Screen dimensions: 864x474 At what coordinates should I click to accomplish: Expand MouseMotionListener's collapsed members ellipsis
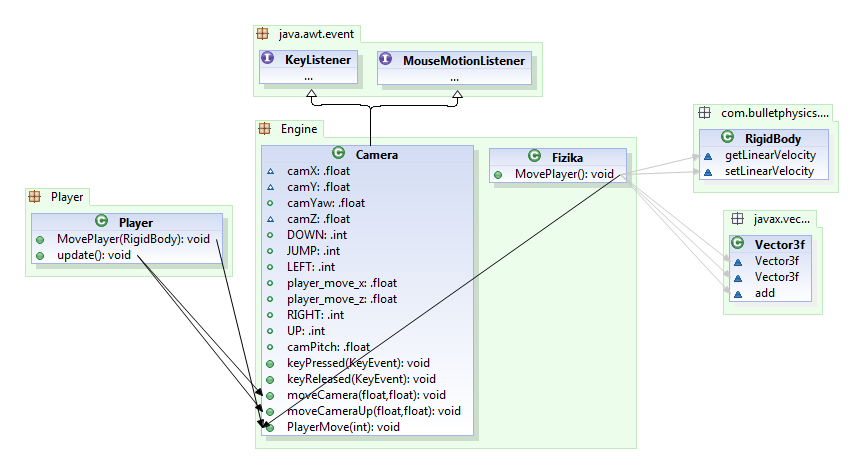[x=455, y=77]
